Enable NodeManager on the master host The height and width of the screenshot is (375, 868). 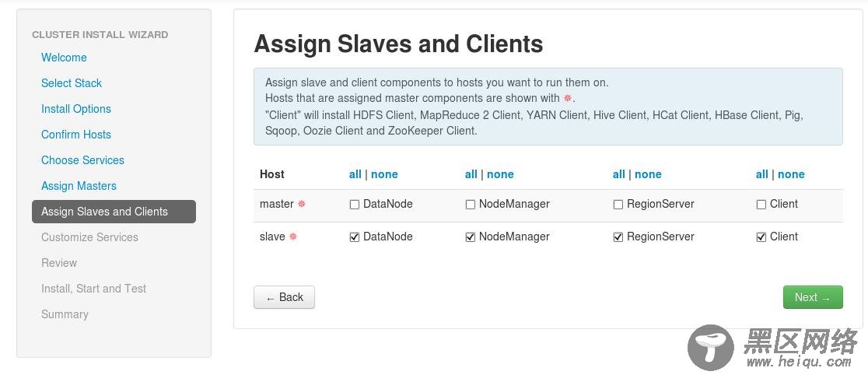coord(470,205)
